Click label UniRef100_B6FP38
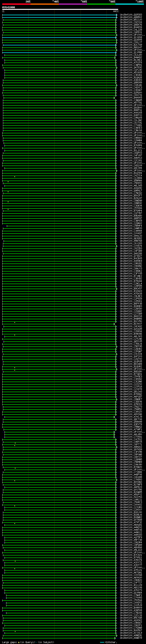 [x=131, y=304]
